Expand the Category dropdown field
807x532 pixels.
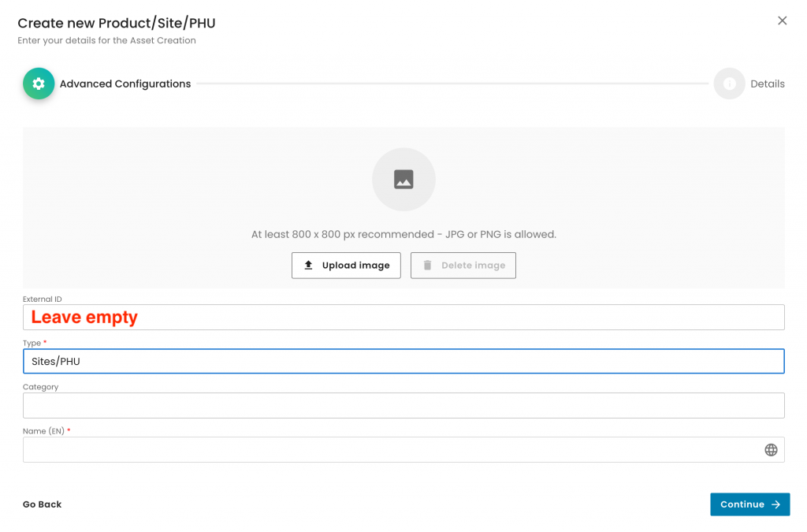click(403, 405)
